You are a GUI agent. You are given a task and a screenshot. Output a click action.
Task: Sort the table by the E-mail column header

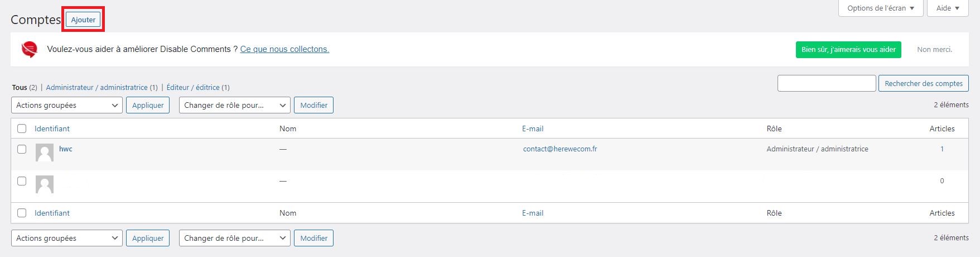click(533, 128)
